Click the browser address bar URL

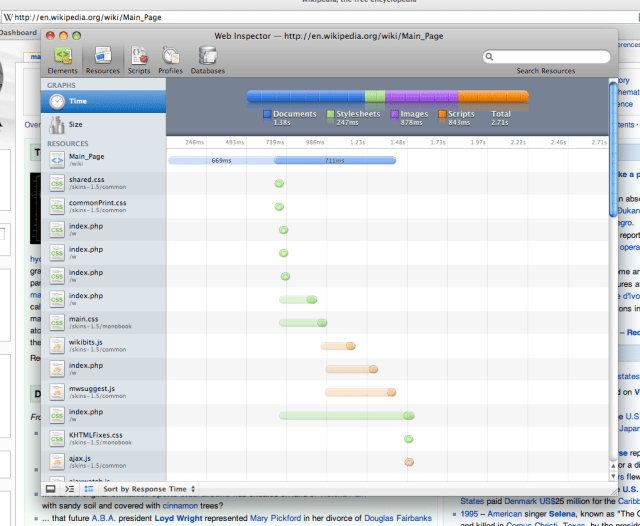point(88,18)
